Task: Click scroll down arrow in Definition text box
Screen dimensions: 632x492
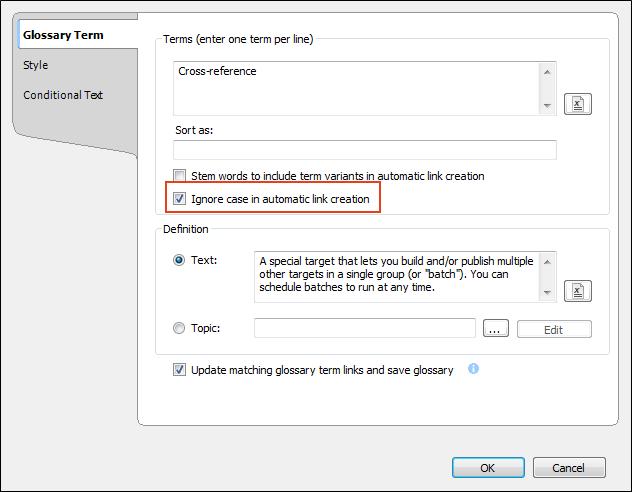Action: click(547, 293)
